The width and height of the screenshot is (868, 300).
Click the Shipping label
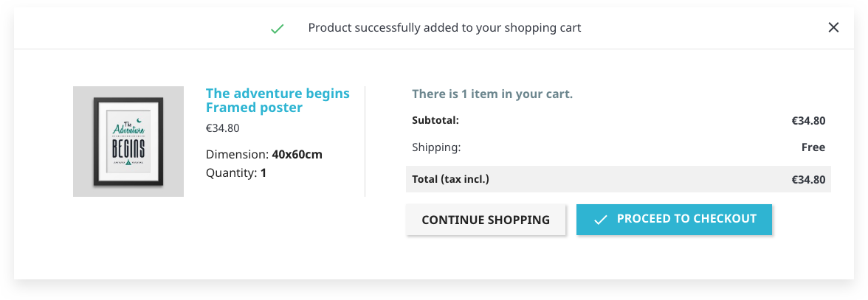pos(436,147)
